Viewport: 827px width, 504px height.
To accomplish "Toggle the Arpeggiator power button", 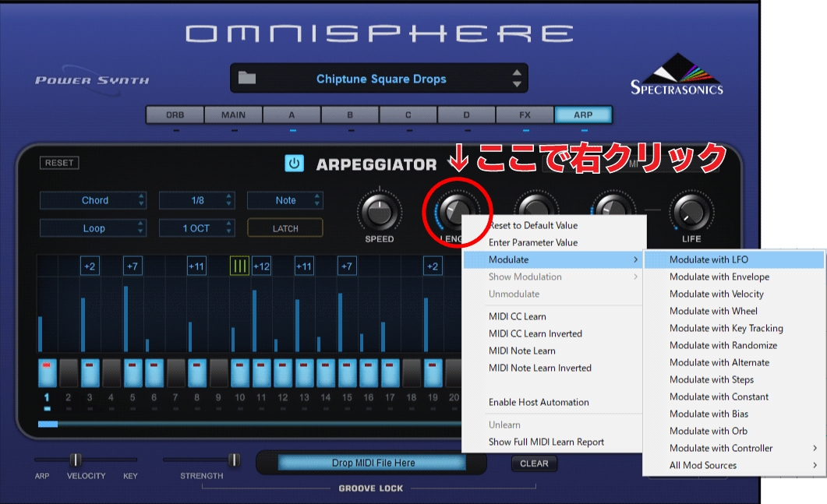I will pos(295,164).
